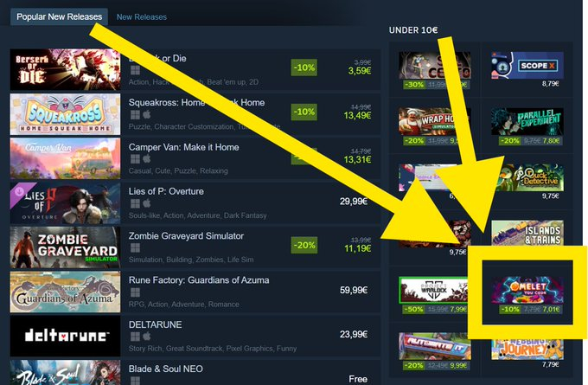Image resolution: width=588 pixels, height=385 pixels.
Task: Open Rune Factory: Guardians of Azuma title
Action: pyautogui.click(x=199, y=280)
